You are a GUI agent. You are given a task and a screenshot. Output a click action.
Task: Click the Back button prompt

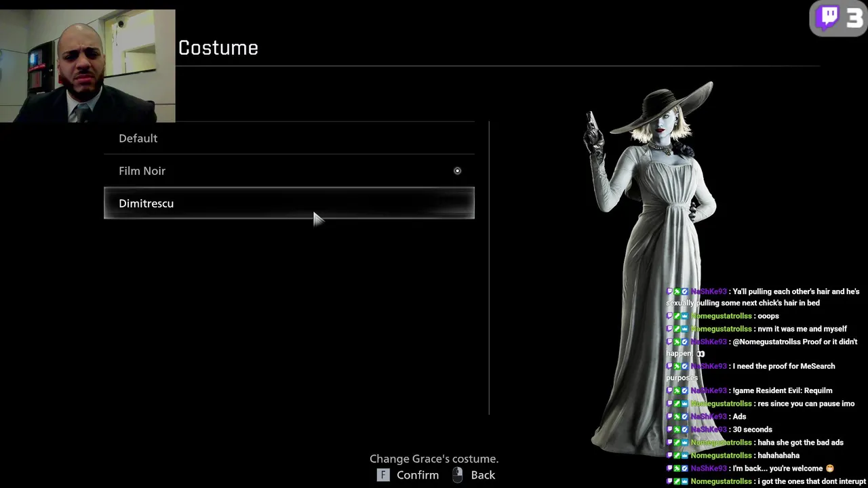(x=483, y=475)
